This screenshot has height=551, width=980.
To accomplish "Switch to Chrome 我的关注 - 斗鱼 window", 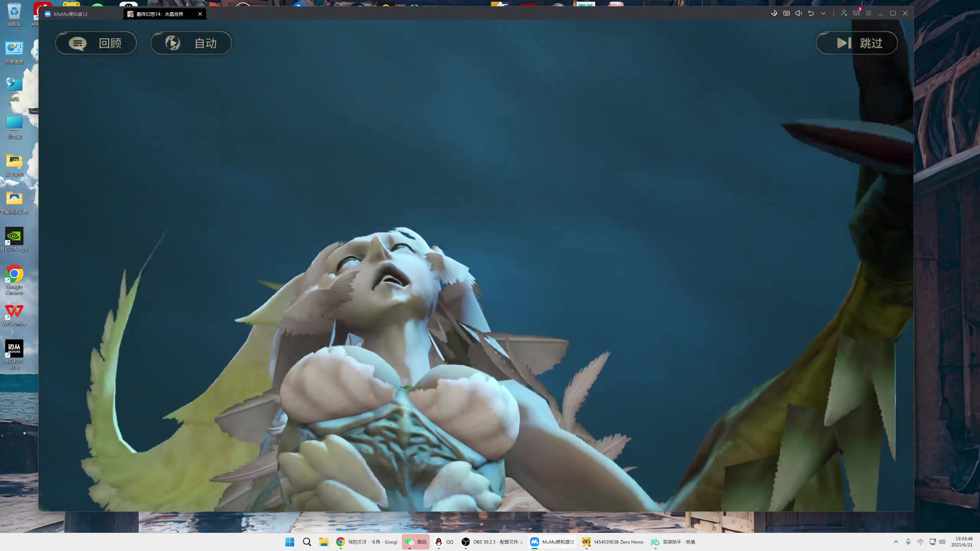I will tap(367, 542).
